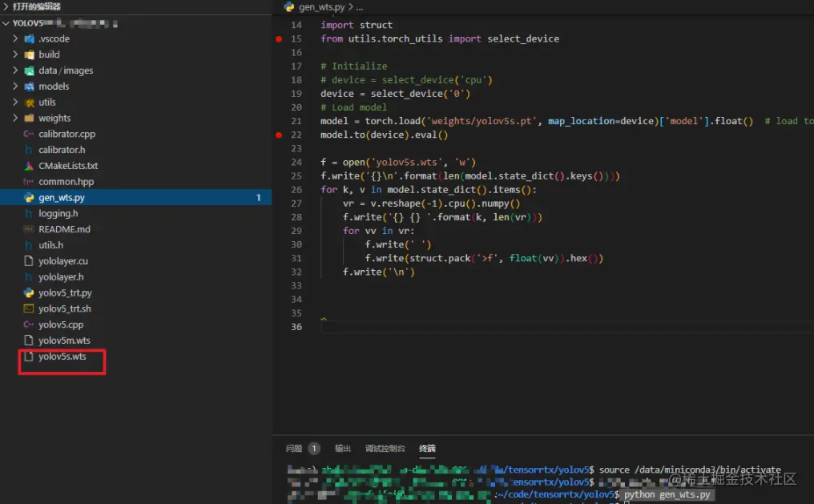
Task: Click the yololayer.cu file icon
Action: tap(29, 260)
